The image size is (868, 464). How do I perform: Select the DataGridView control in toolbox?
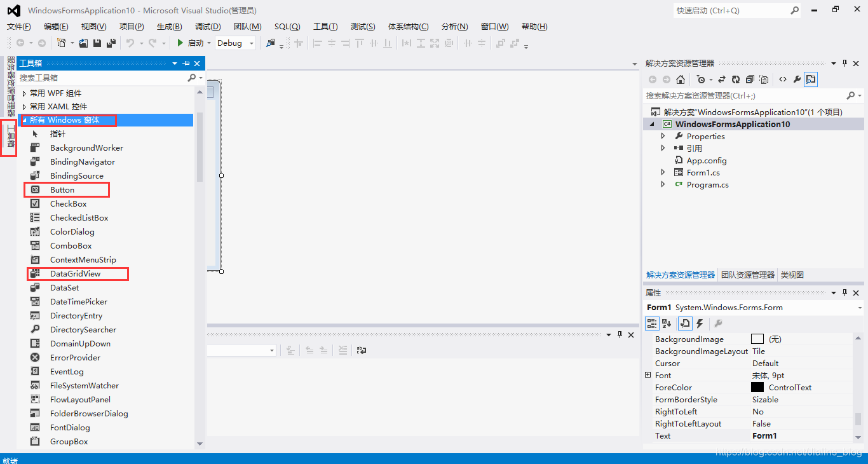(x=75, y=274)
